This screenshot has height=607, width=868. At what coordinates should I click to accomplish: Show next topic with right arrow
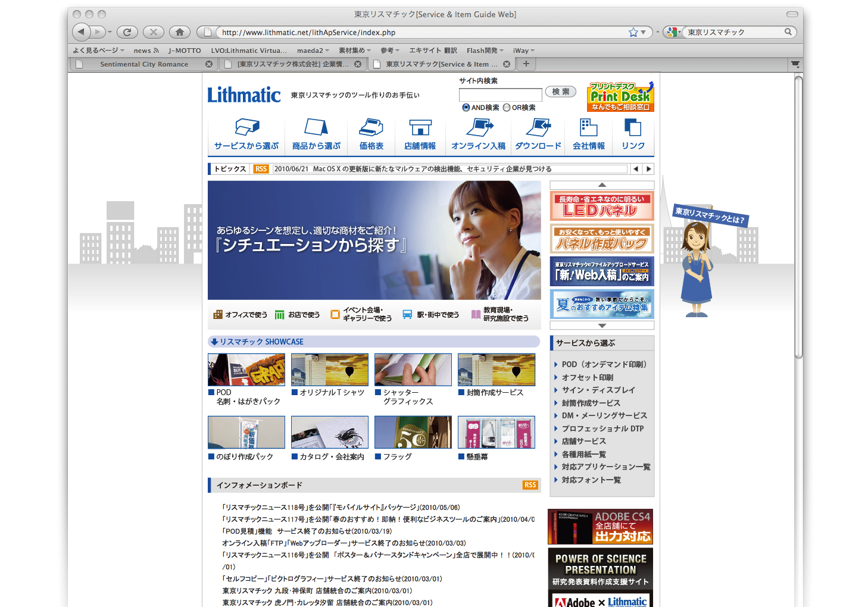648,169
